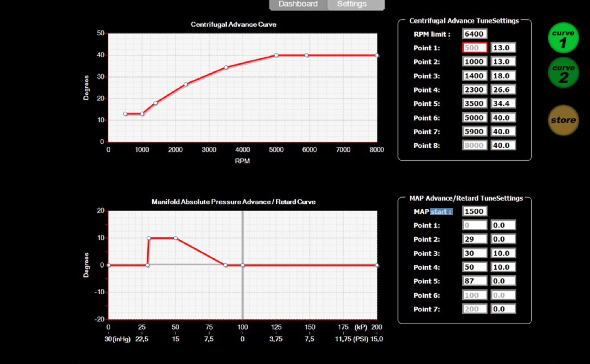This screenshot has height=364, width=590.
Task: Click the centrifugal curve marker at 3500 RPM
Action: (x=226, y=67)
